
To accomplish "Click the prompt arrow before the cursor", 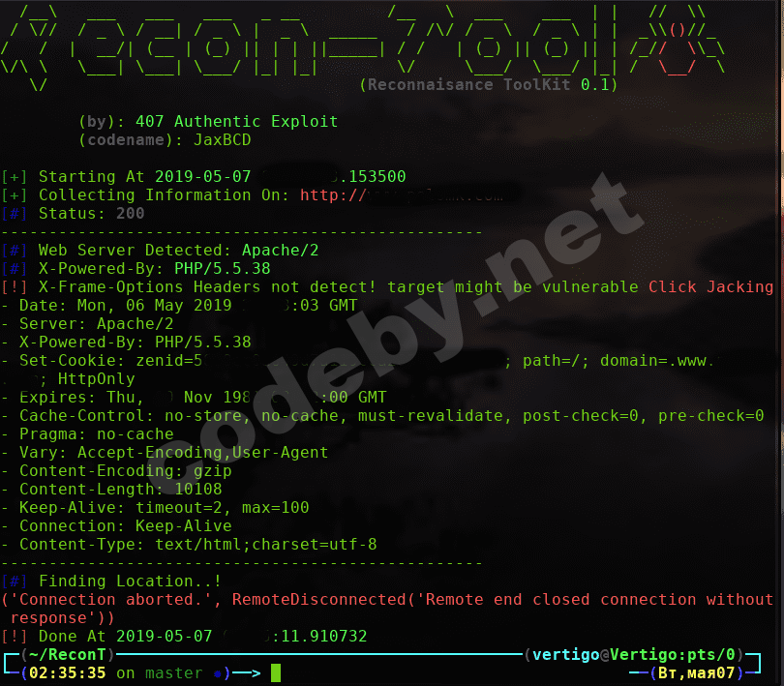I will click(247, 673).
